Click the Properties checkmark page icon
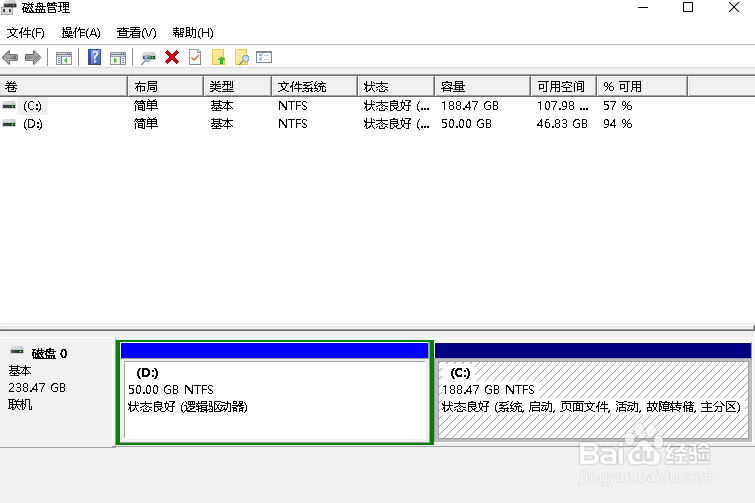This screenshot has width=755, height=503. 195,57
